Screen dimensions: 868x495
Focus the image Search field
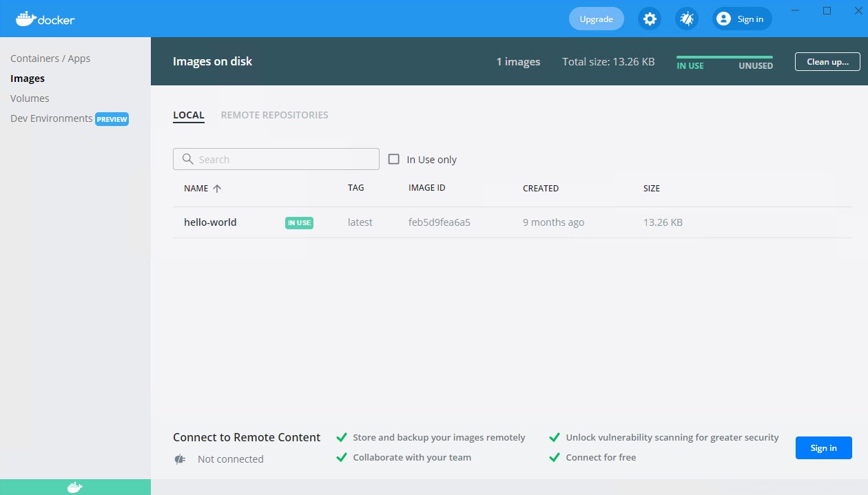[x=282, y=159]
